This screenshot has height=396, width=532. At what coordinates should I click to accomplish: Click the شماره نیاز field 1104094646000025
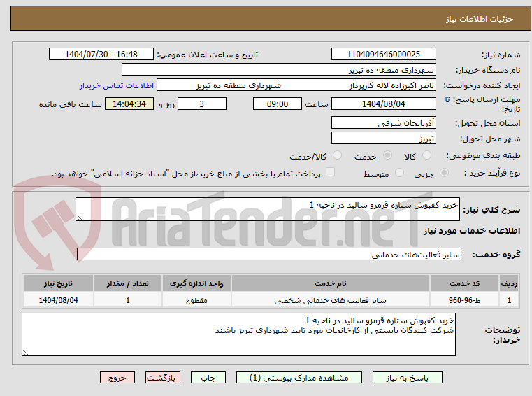(x=383, y=55)
